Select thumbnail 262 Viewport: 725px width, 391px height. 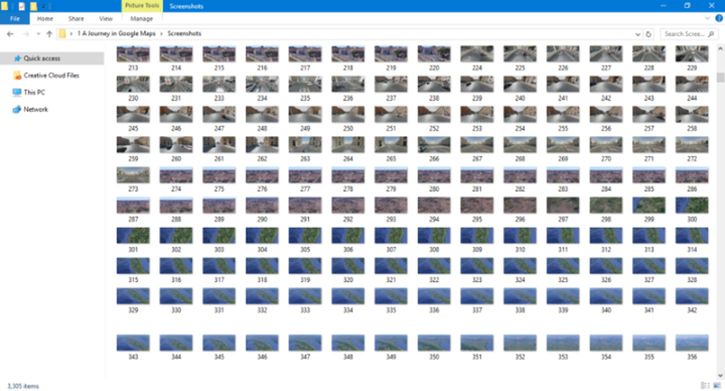262,145
